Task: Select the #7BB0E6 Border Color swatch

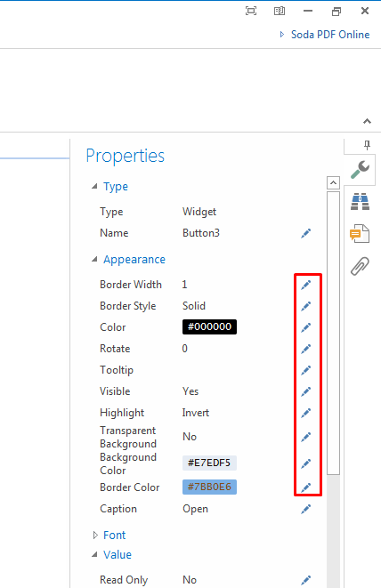Action: 209,487
